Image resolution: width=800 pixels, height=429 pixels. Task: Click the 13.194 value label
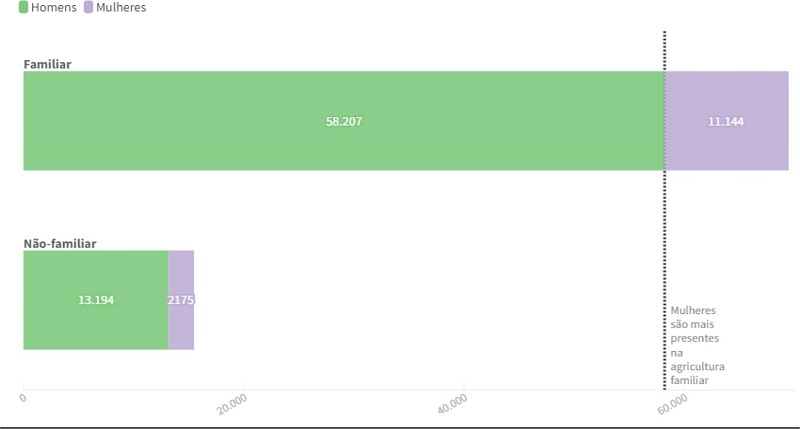tap(96, 300)
